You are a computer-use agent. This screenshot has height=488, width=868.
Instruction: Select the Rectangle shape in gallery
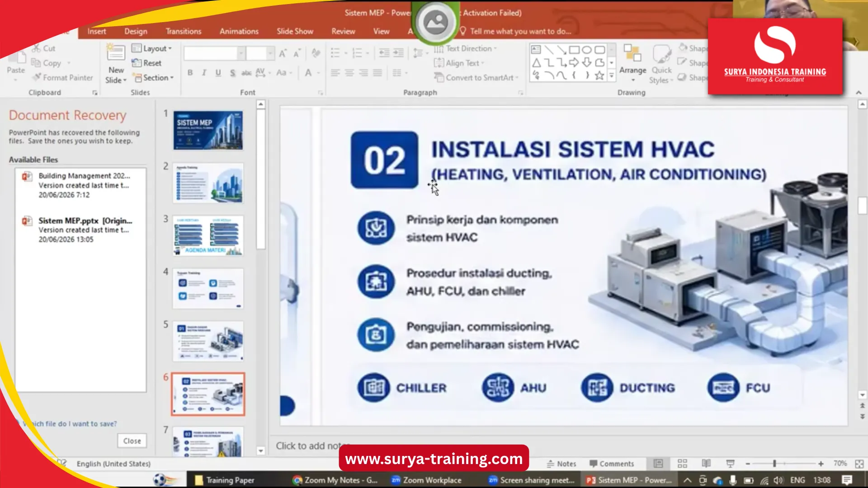574,50
